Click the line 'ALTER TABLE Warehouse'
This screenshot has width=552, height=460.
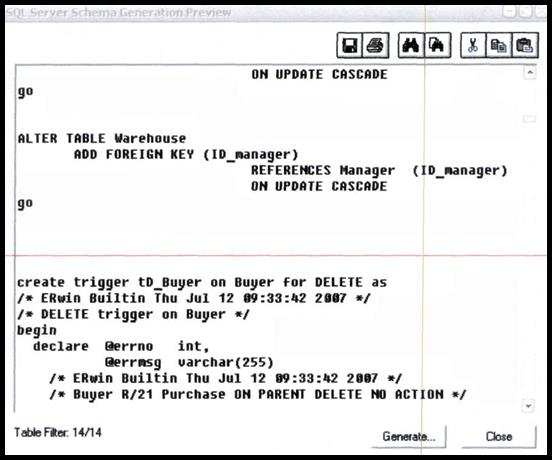pyautogui.click(x=102, y=138)
